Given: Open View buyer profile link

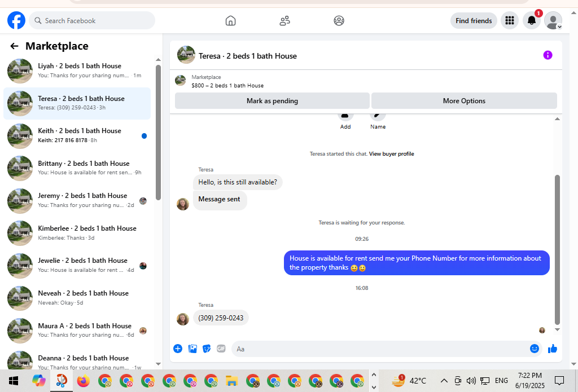Looking at the screenshot, I should click(x=391, y=154).
